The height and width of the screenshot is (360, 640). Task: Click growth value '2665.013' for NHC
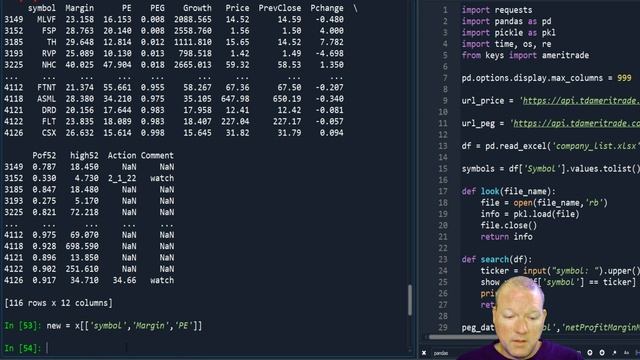(x=193, y=65)
